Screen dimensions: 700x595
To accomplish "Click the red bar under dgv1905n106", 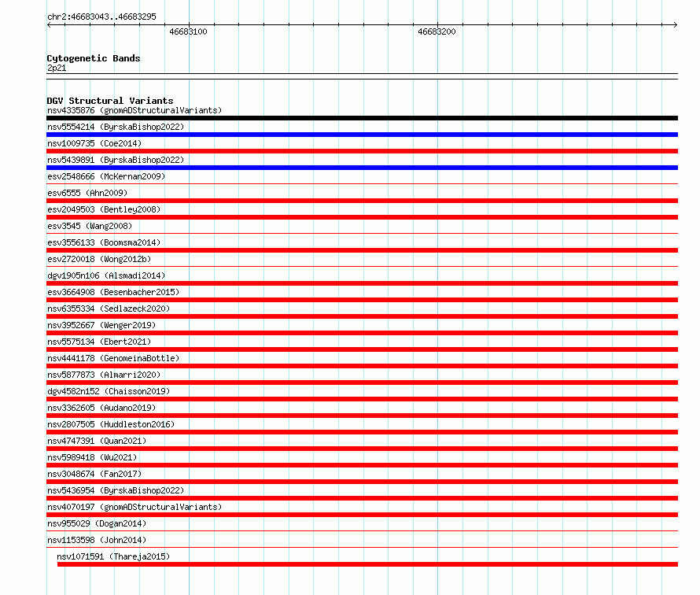I will pyautogui.click(x=362, y=283).
